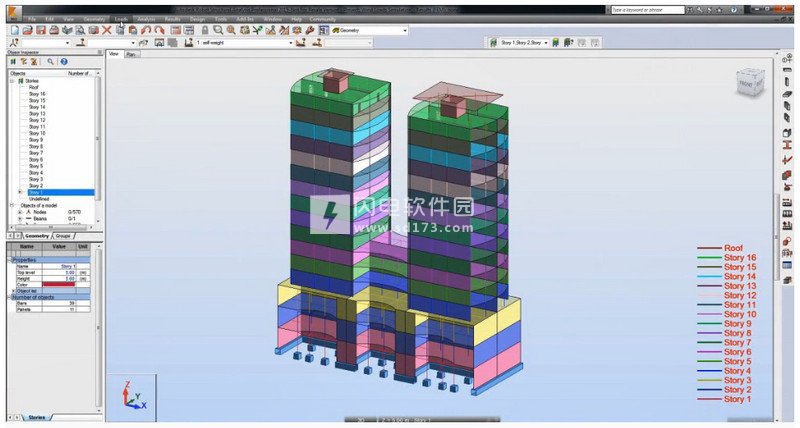
Task: Collapse the Stories tree node
Action: click(12, 81)
